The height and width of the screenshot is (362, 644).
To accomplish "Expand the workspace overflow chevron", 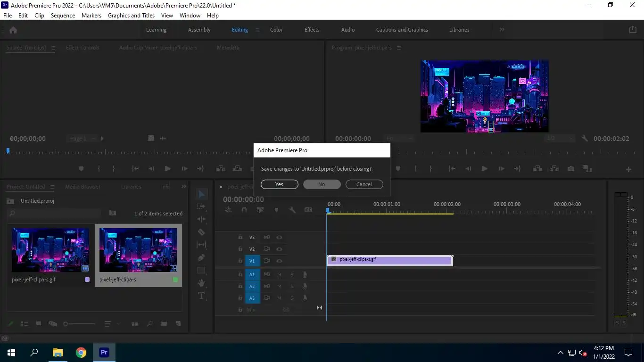I will point(502,30).
